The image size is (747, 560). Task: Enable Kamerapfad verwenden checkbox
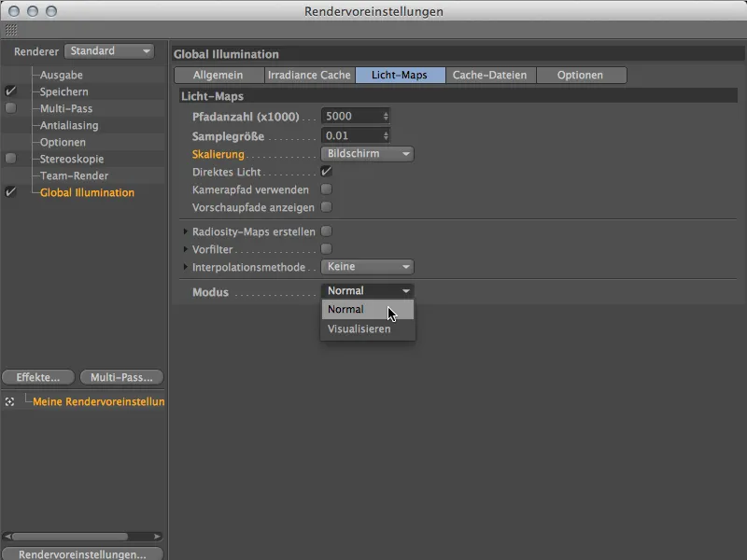tap(326, 189)
